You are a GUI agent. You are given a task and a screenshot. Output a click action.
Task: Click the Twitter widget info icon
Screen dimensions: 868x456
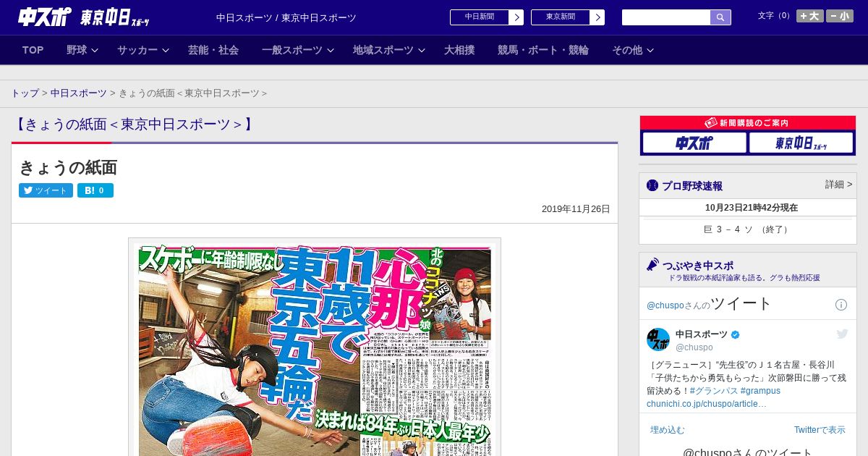[x=841, y=305]
